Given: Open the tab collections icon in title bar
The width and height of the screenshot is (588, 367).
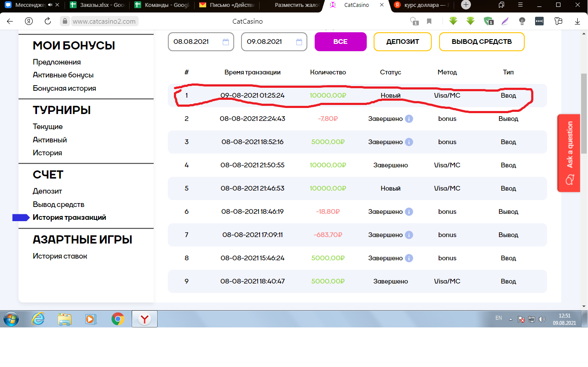Looking at the screenshot, I should pos(501,5).
